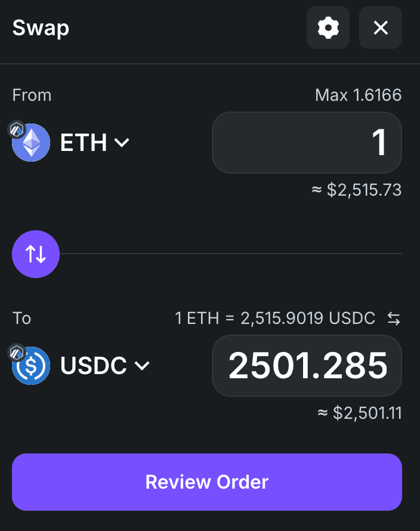This screenshot has width=420, height=531.
Task: Click the Max 1.6166 balance shortcut
Action: tap(358, 95)
